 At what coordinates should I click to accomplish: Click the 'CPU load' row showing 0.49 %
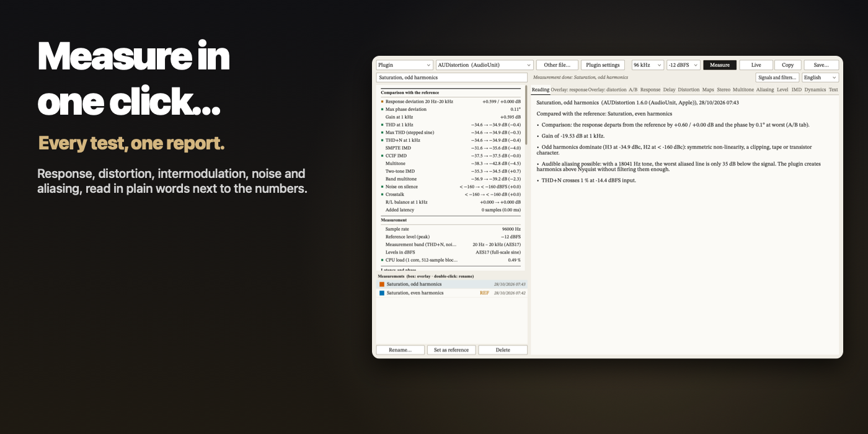click(x=451, y=260)
